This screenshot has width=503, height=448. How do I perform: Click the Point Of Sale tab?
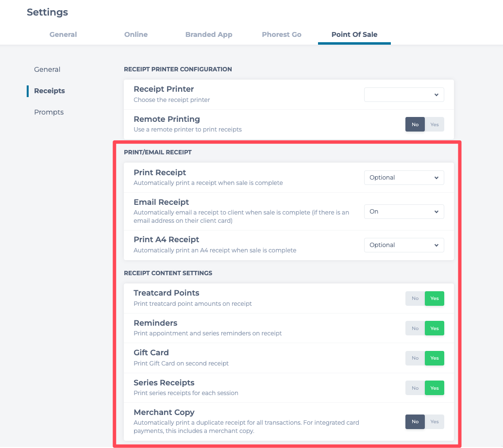click(354, 34)
